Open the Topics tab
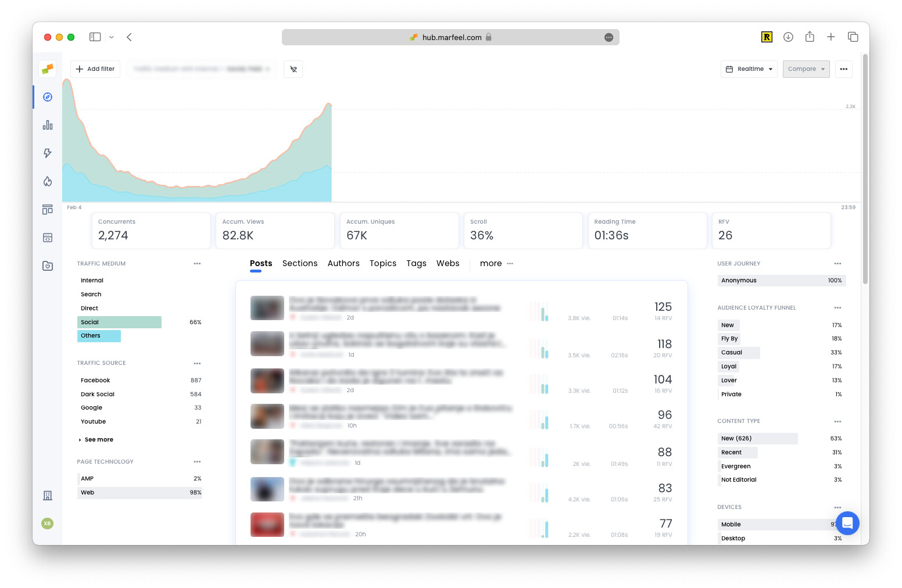Viewport: 902px width, 588px height. (383, 263)
